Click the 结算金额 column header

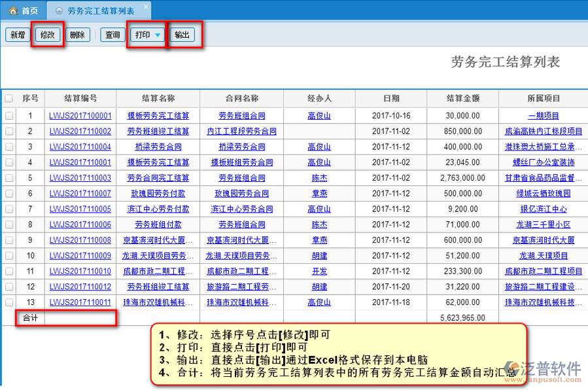[x=462, y=99]
